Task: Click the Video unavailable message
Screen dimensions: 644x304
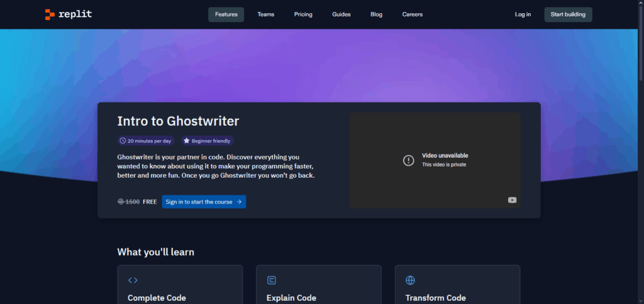Action: pos(445,156)
